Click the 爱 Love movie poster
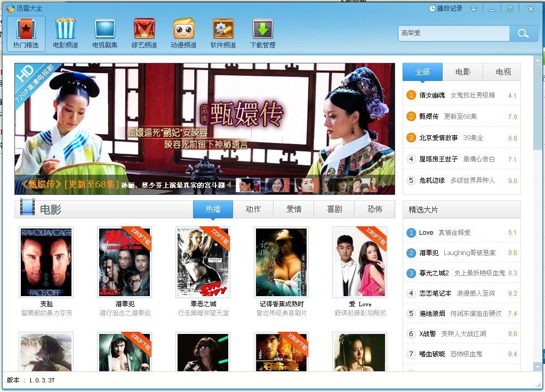 point(360,262)
